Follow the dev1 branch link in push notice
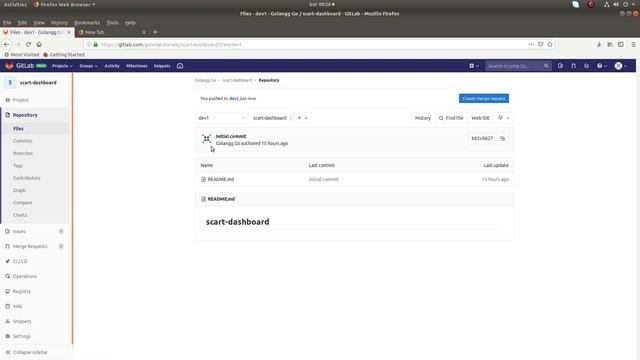 click(x=233, y=98)
